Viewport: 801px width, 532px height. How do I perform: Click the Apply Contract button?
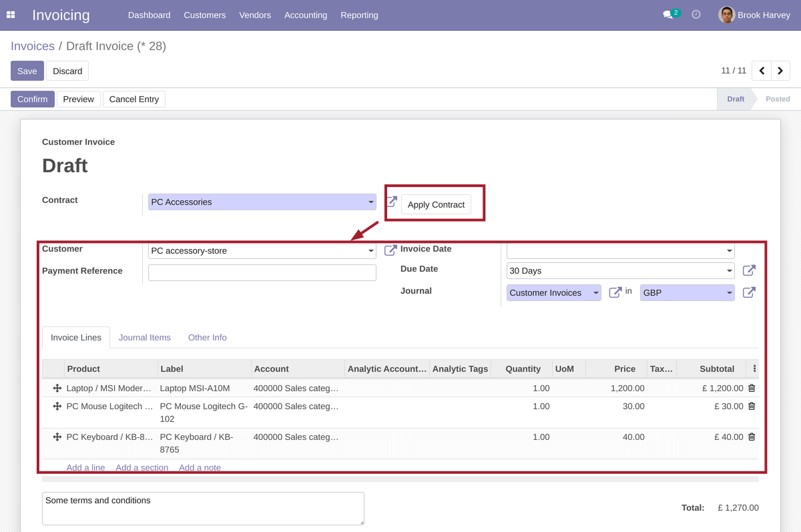coord(436,204)
